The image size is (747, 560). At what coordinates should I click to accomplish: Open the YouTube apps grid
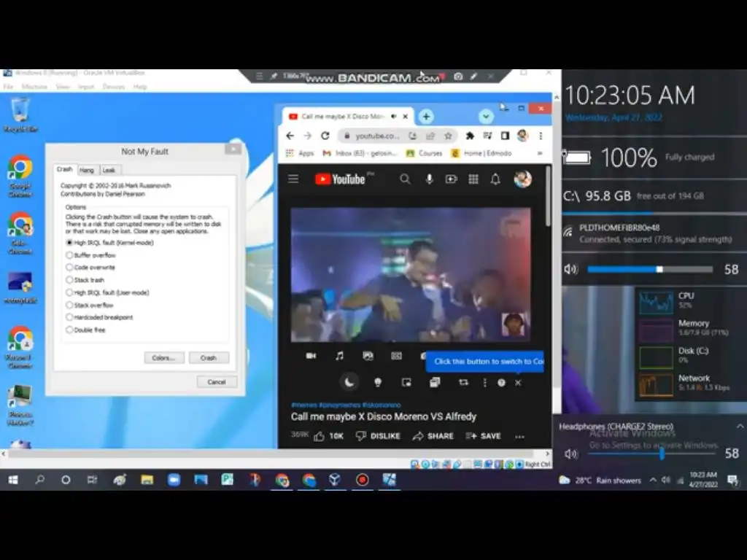point(473,179)
